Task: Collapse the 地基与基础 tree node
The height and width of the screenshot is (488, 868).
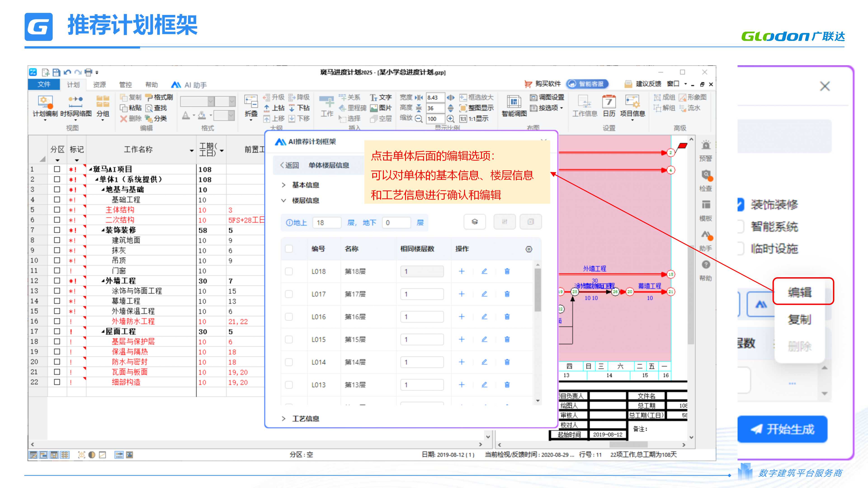Action: 103,190
